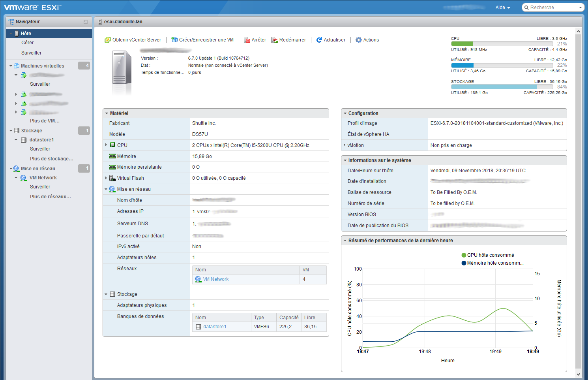Click Obtenir vCenter Server button text
Screen dimensions: 588x380
pos(137,40)
